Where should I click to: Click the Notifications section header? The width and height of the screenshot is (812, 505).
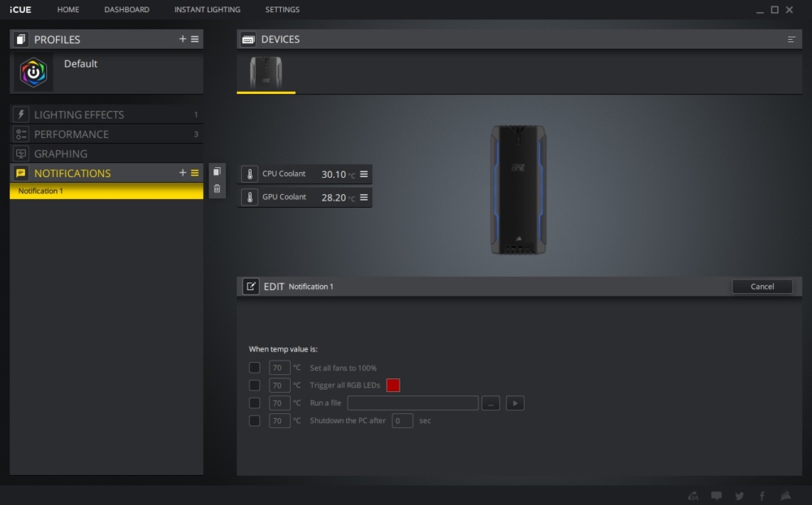(x=106, y=173)
